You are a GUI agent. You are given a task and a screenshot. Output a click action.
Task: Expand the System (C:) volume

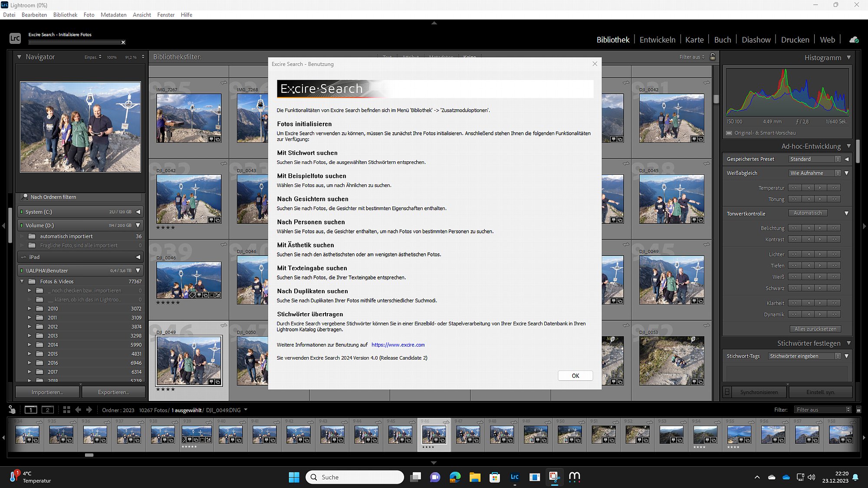(x=138, y=212)
